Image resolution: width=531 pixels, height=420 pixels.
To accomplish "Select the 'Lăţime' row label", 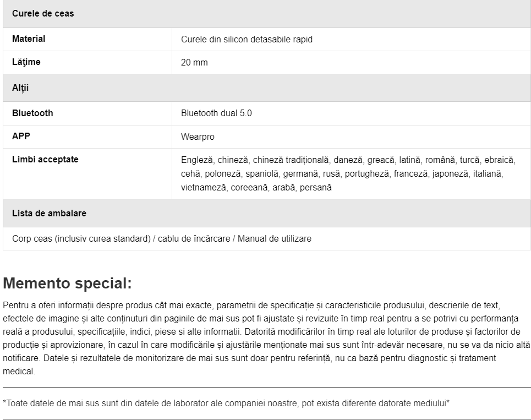I will [26, 62].
